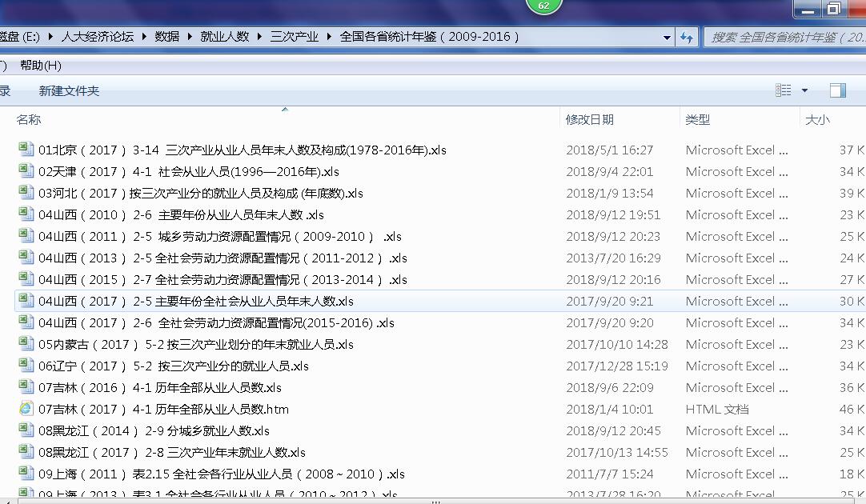Viewport: 866px width, 504px height.
Task: Click the horizontal scrollbar at bottom
Action: 436,502
